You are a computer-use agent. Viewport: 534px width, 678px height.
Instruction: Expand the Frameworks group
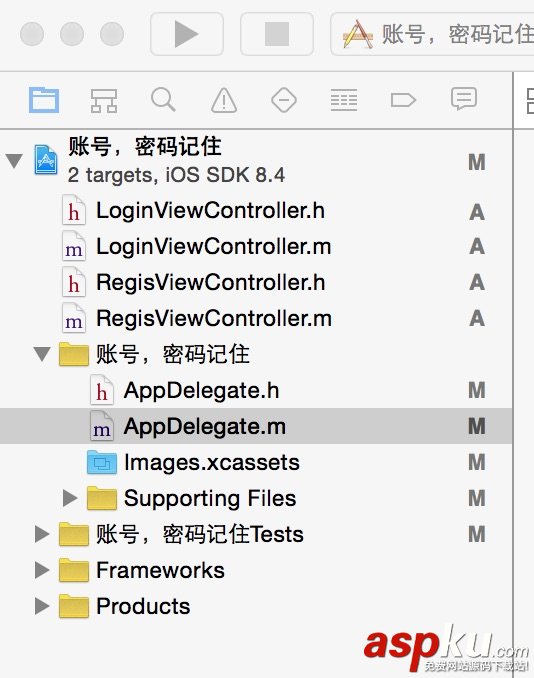pos(42,570)
